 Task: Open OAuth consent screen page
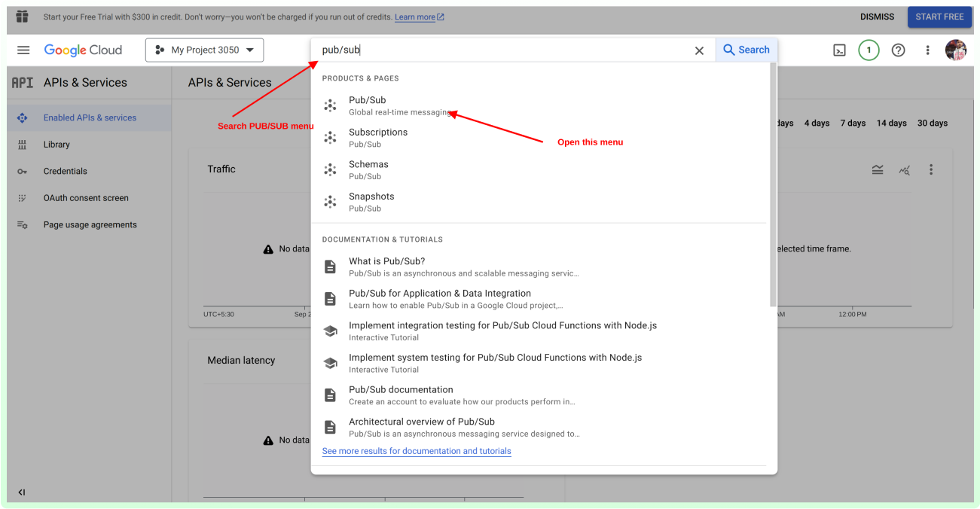click(86, 198)
